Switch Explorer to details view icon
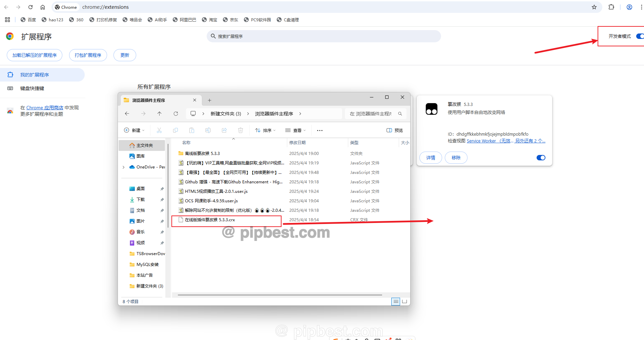The width and height of the screenshot is (644, 340). coord(396,301)
